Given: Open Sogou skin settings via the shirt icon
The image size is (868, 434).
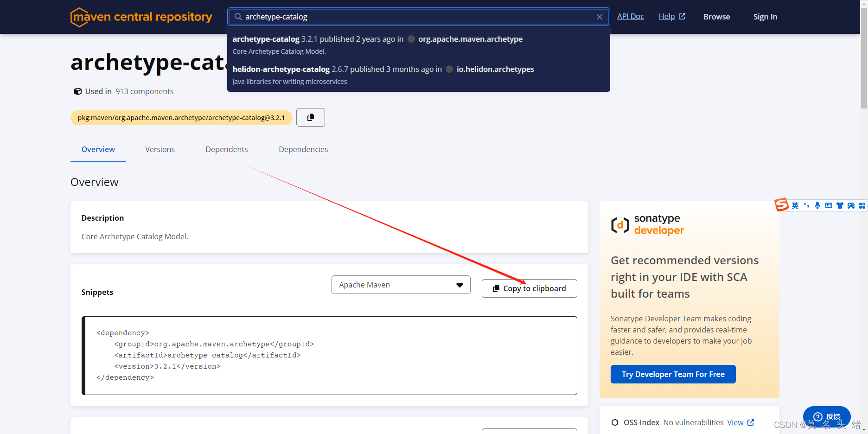Looking at the screenshot, I should pos(840,205).
